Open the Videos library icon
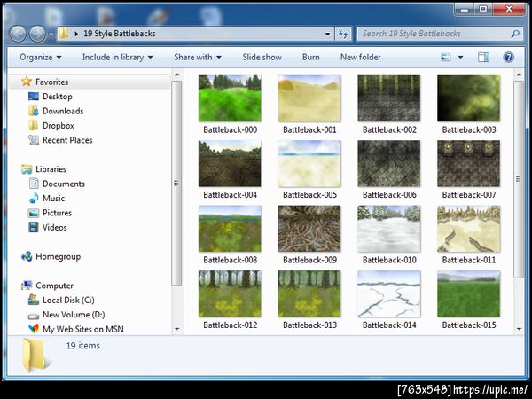The width and height of the screenshot is (532, 399). point(34,227)
